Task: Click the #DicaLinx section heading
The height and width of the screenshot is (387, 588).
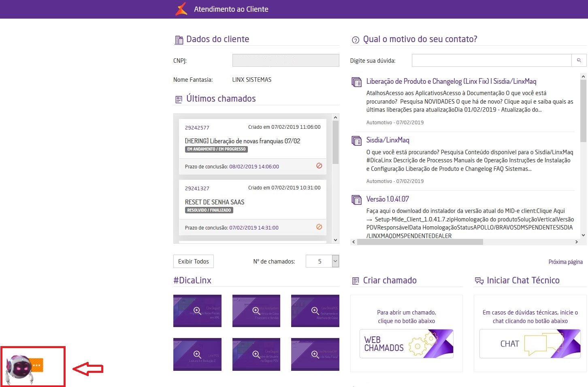Action: [192, 280]
